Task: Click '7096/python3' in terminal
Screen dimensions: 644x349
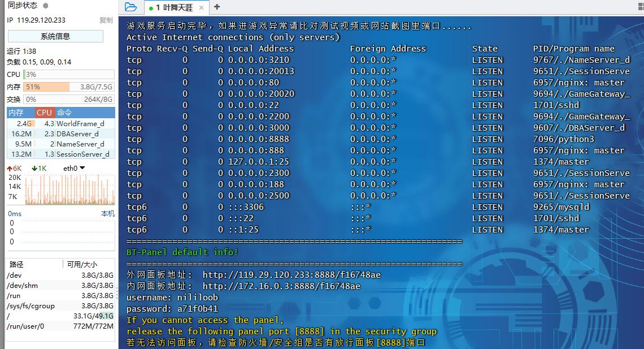Action: (564, 139)
